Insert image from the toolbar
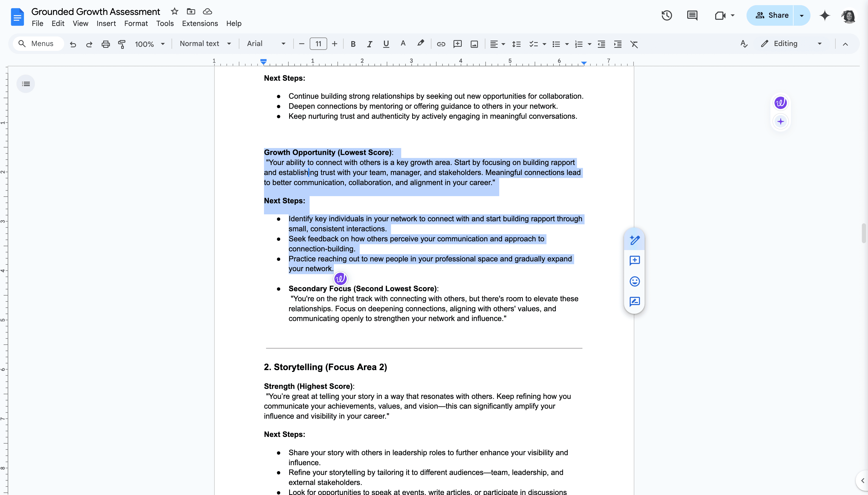 click(474, 44)
